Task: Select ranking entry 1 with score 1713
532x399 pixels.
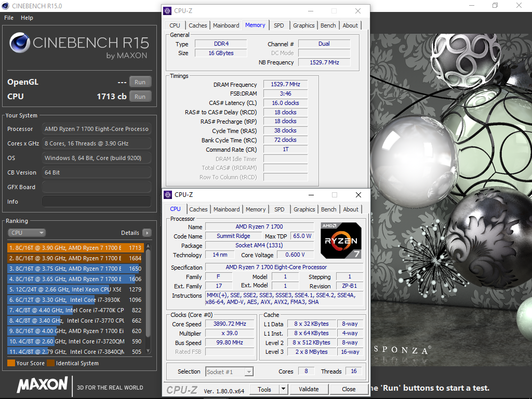Action: coord(75,248)
